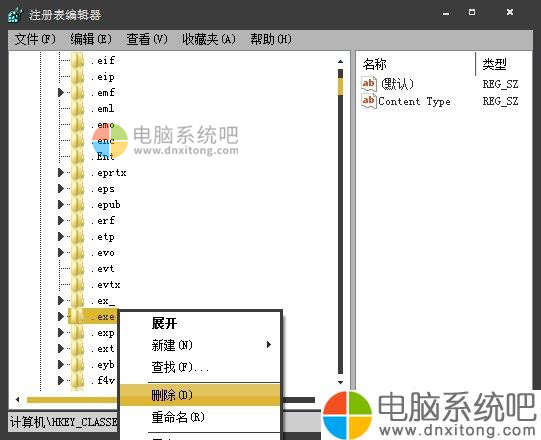Open the 文件(F) menu
Image resolution: width=541 pixels, height=440 pixels.
tap(35, 39)
